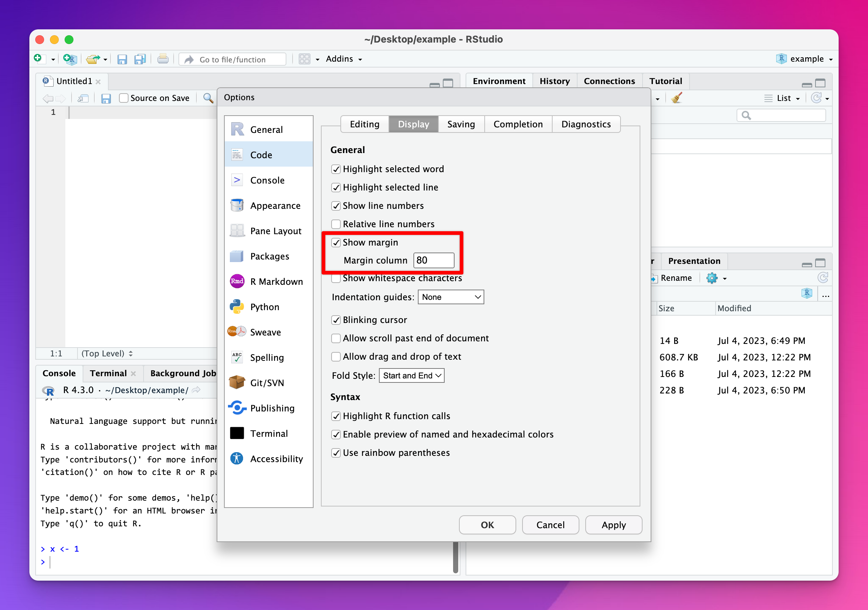
Task: Open the History tab
Action: click(x=554, y=81)
